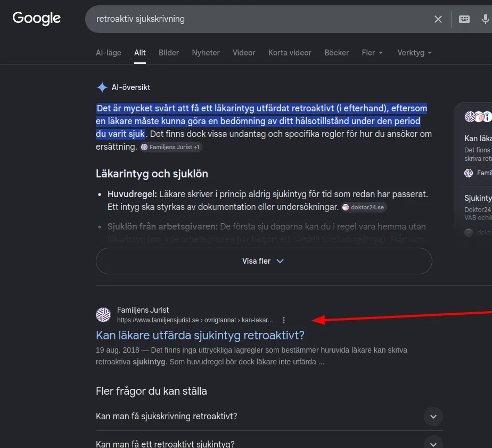Go to the Korta videor tab
Image resolution: width=492 pixels, height=448 pixels.
290,53
